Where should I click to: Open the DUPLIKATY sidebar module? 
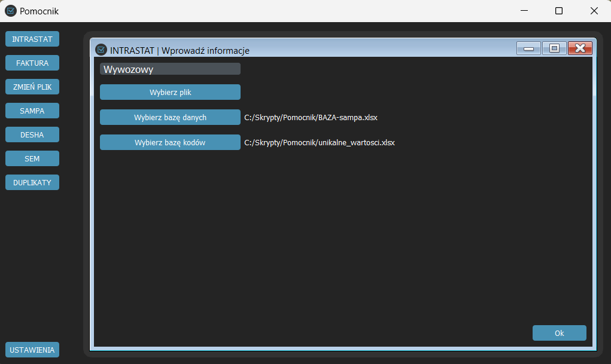tap(32, 182)
